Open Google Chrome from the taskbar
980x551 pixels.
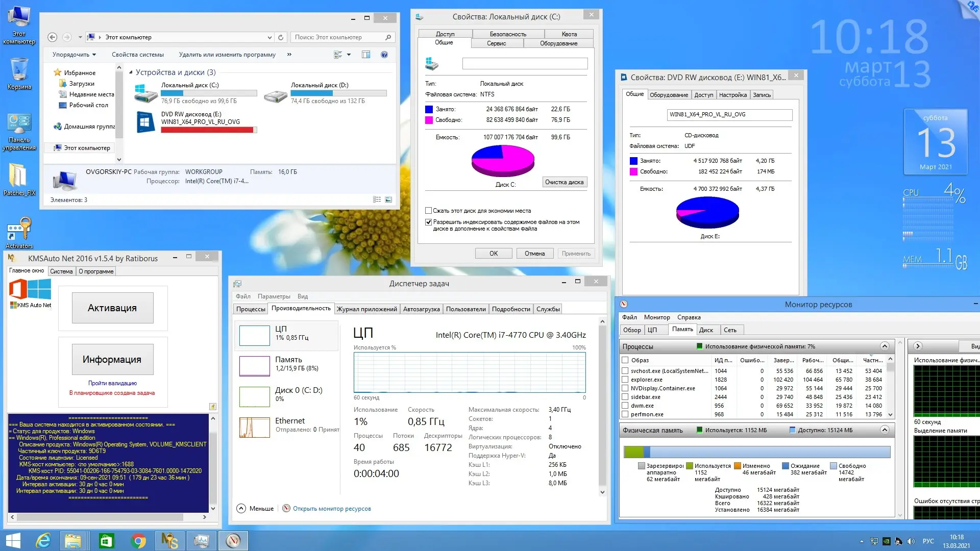coord(138,540)
